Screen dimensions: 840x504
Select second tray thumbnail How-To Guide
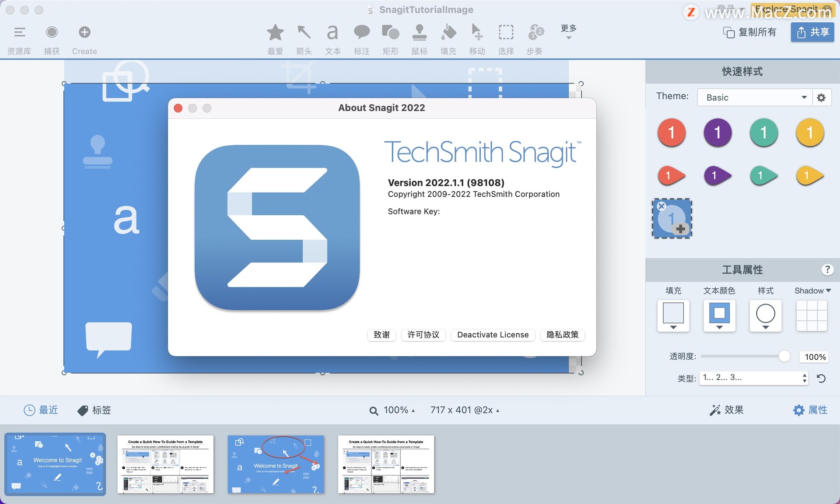pos(165,464)
